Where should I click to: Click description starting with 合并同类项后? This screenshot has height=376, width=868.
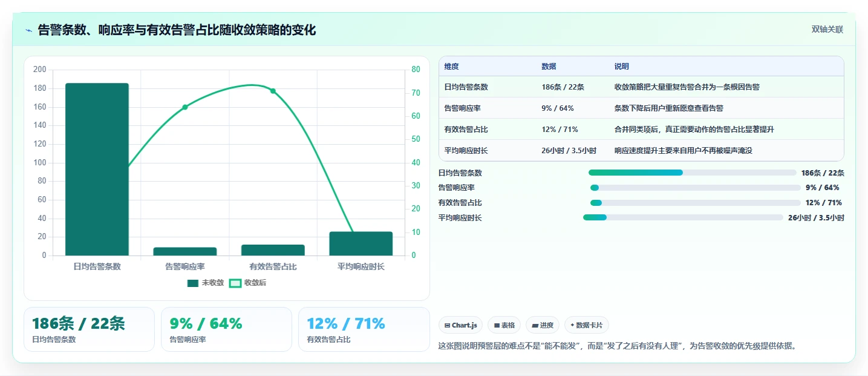[694, 130]
